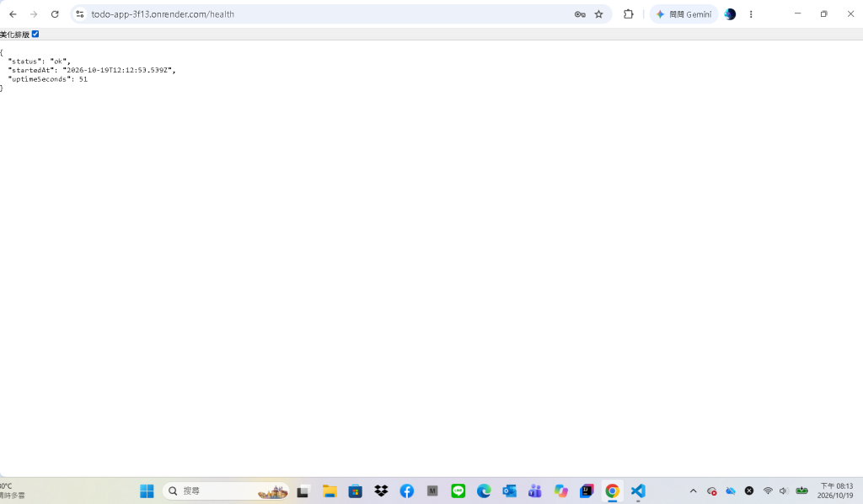Viewport: 863px width, 504px height.
Task: Open the Chrome three-dot menu
Action: click(x=751, y=14)
